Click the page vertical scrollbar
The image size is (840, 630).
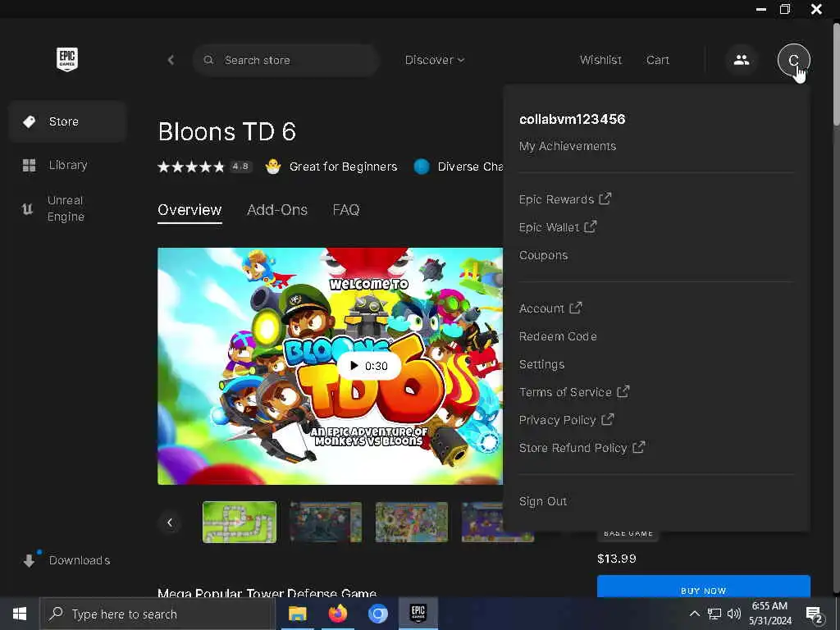[836, 75]
